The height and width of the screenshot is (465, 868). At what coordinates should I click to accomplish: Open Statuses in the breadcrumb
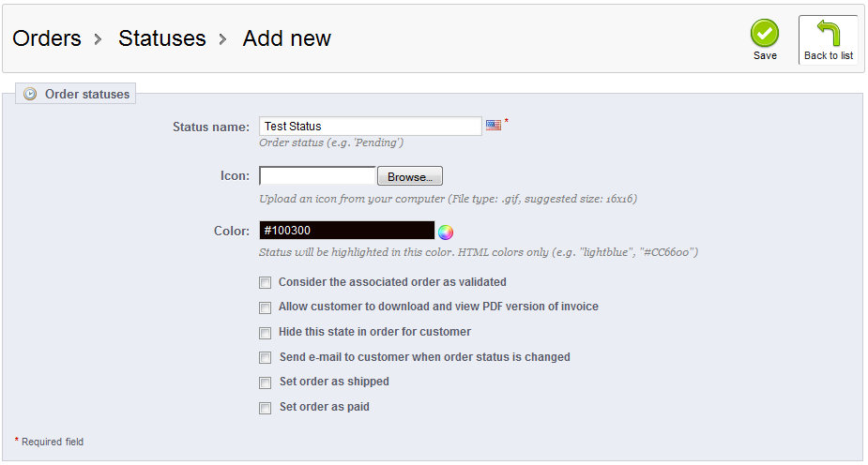pyautogui.click(x=161, y=38)
